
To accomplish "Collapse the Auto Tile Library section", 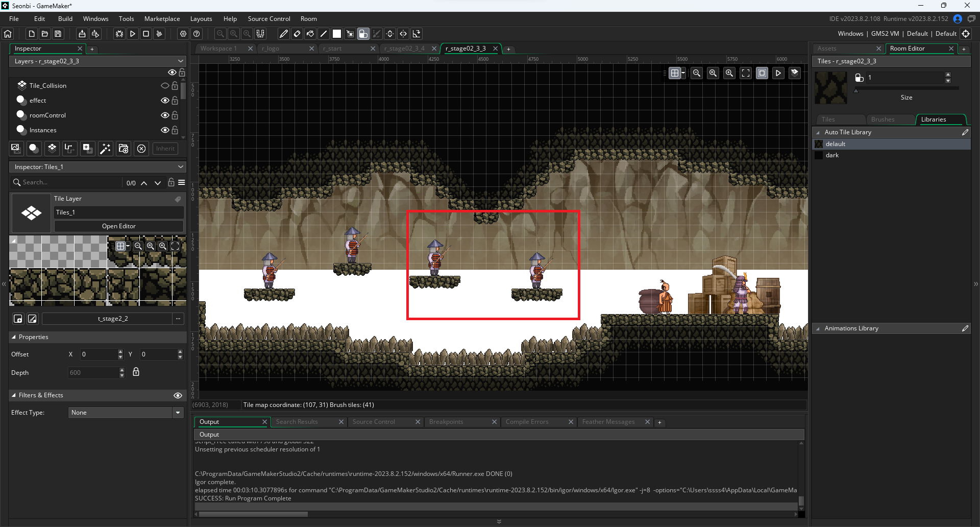I will (x=818, y=132).
